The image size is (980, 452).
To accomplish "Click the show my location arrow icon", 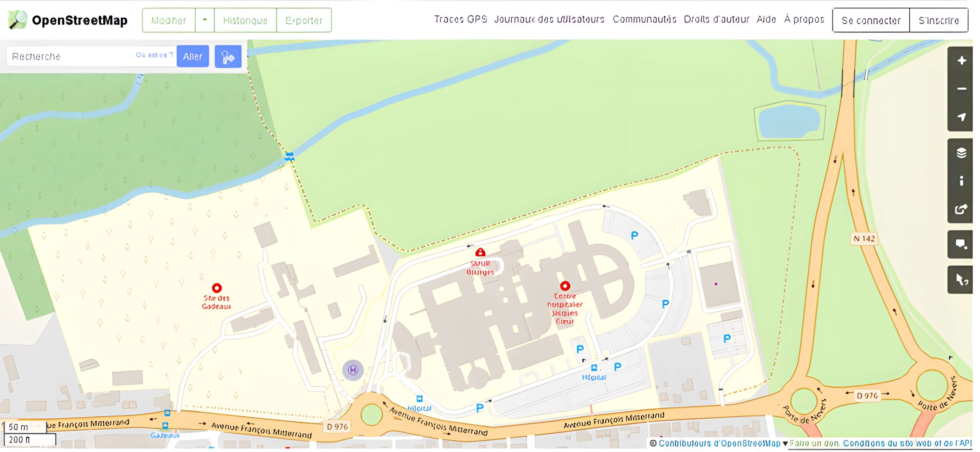I will click(x=961, y=117).
